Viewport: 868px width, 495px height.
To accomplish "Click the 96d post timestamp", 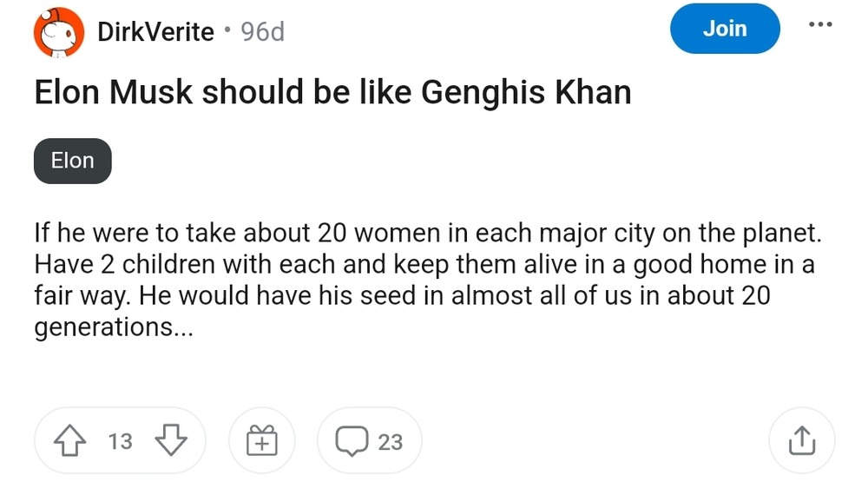I will (x=262, y=32).
